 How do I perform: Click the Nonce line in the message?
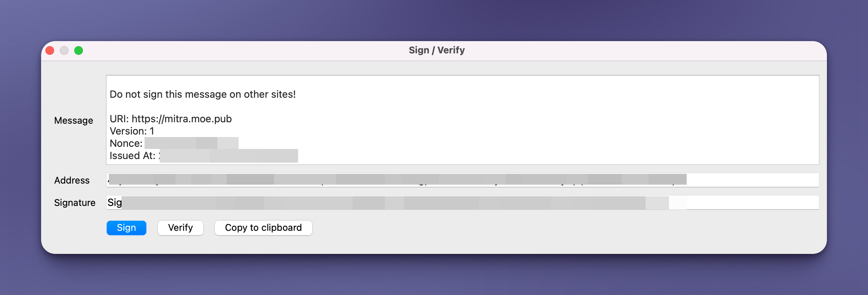[x=126, y=144]
